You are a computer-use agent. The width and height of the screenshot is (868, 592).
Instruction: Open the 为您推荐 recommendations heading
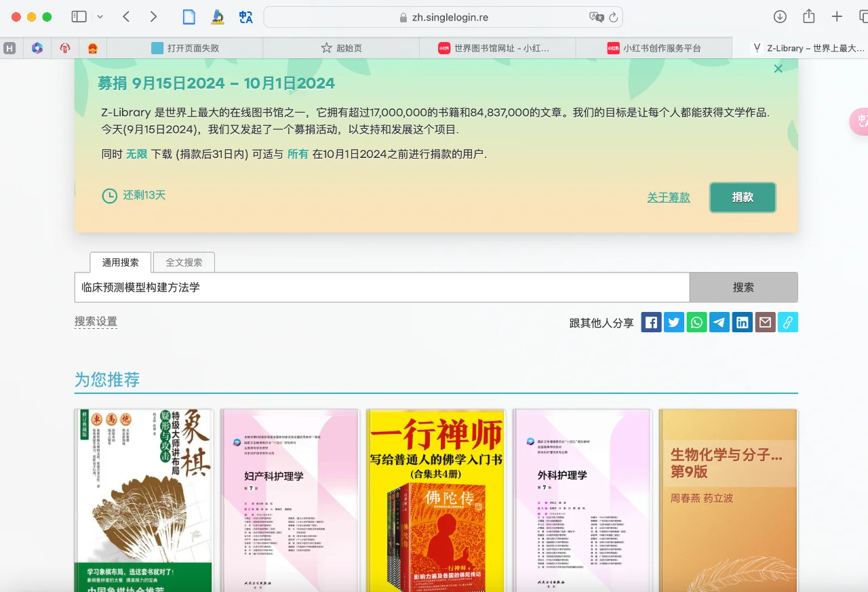point(107,380)
